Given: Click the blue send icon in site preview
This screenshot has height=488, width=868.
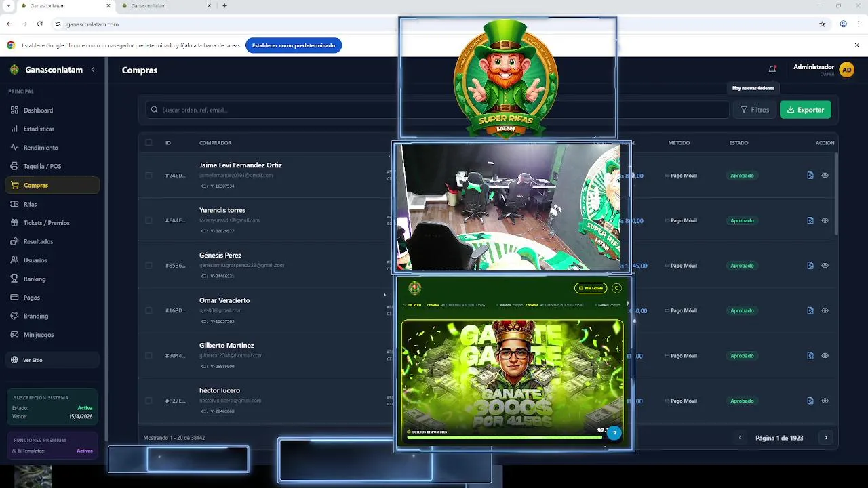Looking at the screenshot, I should click(614, 432).
